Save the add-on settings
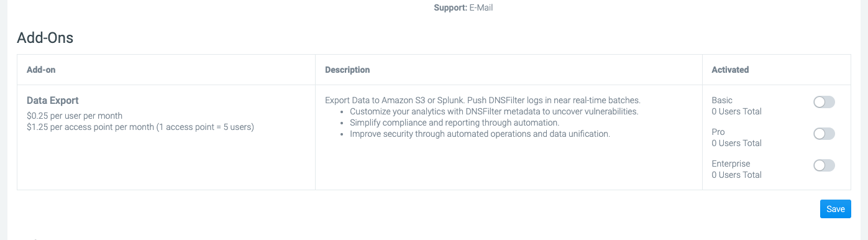This screenshot has width=868, height=240. pyautogui.click(x=835, y=209)
